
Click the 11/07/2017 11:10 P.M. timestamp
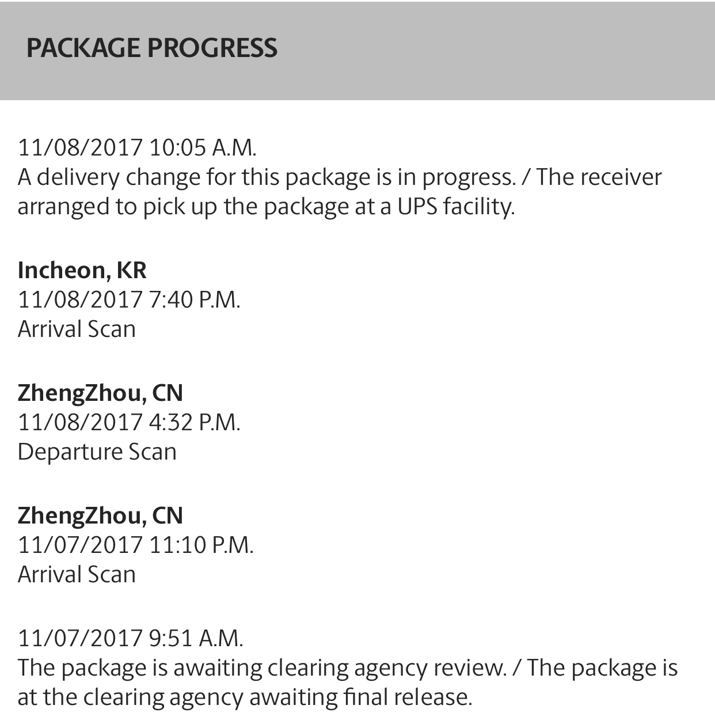(x=135, y=544)
